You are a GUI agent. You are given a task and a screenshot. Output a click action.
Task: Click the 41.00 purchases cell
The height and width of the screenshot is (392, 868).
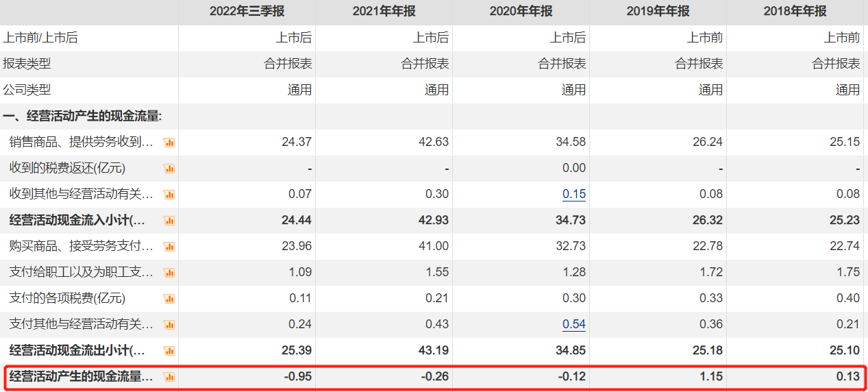[x=434, y=246]
